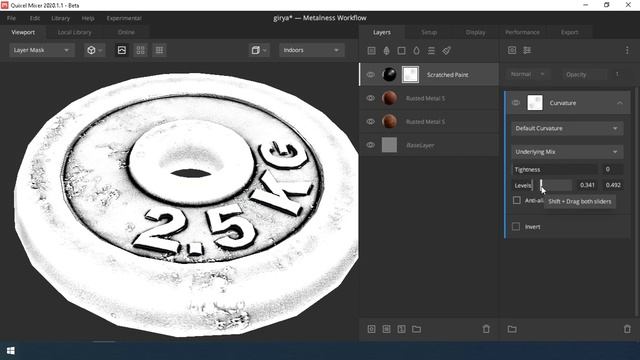Add a mask modifier with the sliders icon
The image size is (640, 360).
pos(527,50)
